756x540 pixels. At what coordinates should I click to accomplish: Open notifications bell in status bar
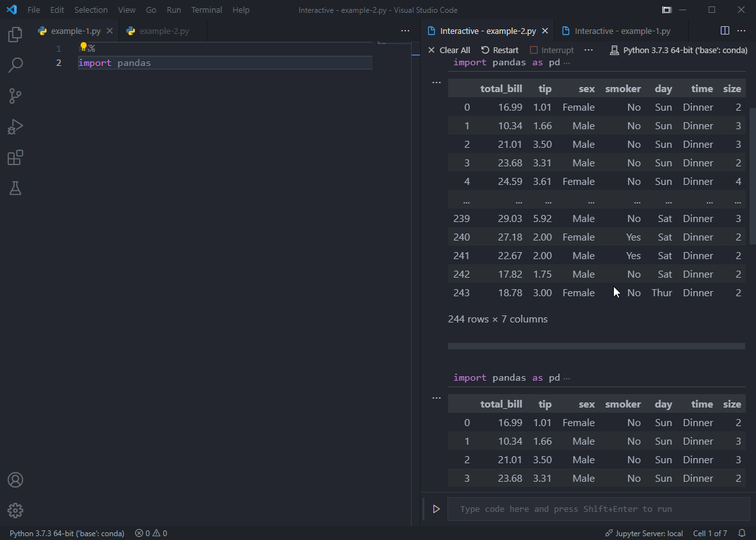(x=742, y=533)
